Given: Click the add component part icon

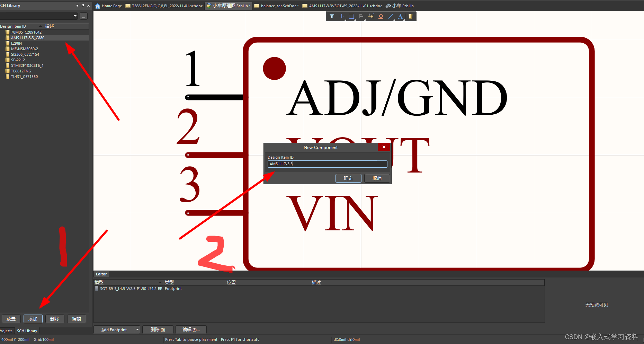Looking at the screenshot, I should click(x=410, y=16).
